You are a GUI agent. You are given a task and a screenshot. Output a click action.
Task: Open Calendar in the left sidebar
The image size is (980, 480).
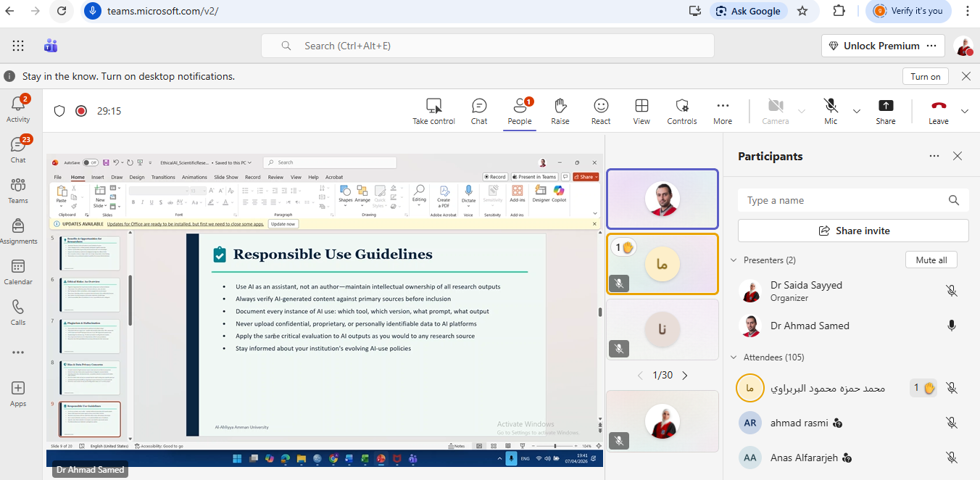click(x=18, y=272)
